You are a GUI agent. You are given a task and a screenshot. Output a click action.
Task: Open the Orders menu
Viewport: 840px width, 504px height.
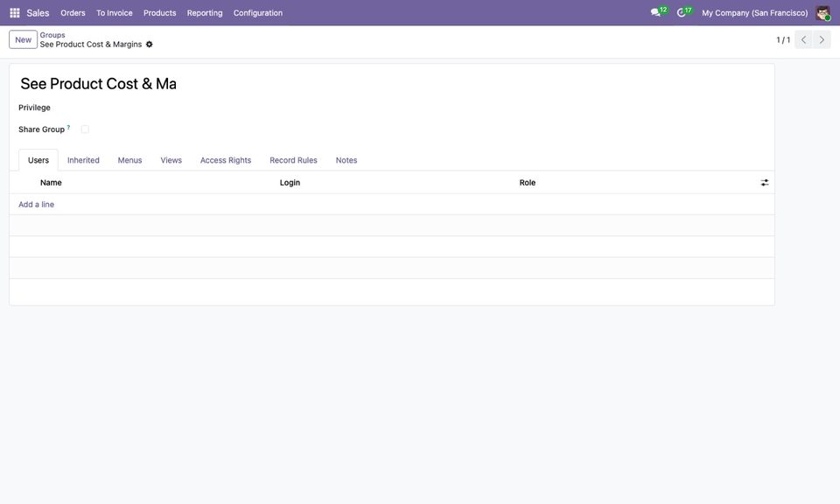[x=73, y=13]
